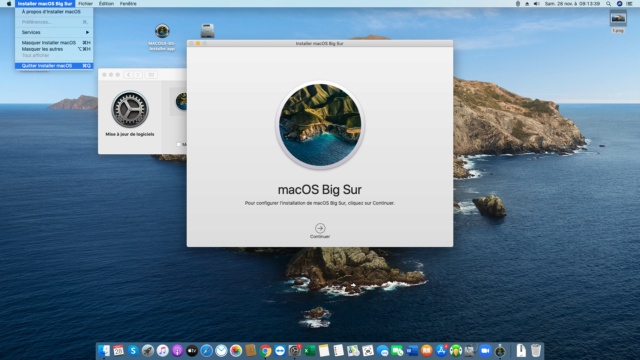Open Podcasts from the Dock
Screen dimensions: 640x360
point(177,351)
